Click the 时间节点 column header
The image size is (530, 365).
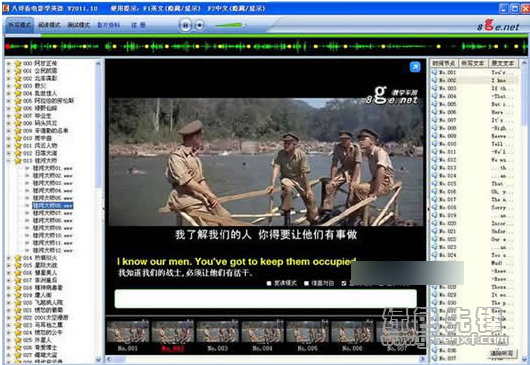(x=444, y=63)
